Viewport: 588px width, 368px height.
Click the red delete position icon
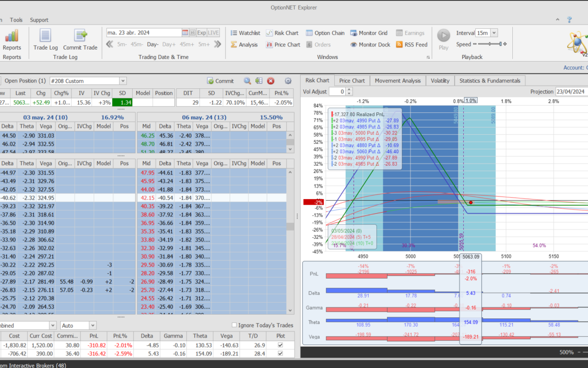point(271,81)
